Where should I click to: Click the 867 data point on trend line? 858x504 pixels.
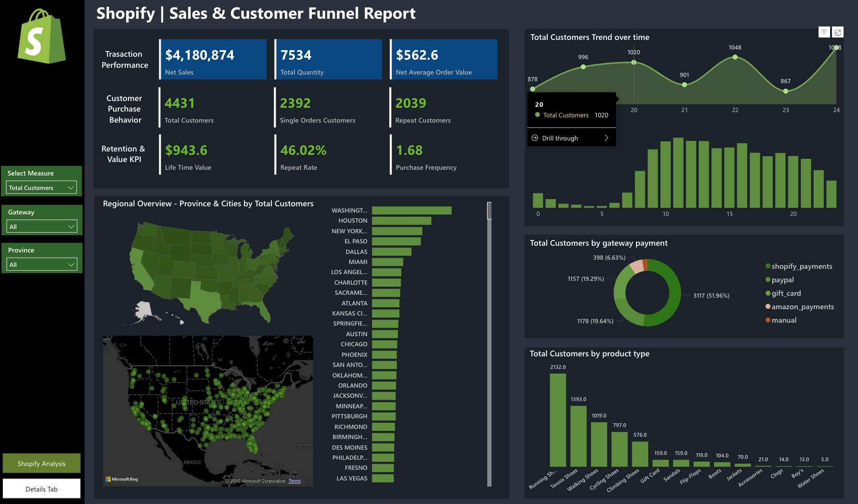coord(786,90)
